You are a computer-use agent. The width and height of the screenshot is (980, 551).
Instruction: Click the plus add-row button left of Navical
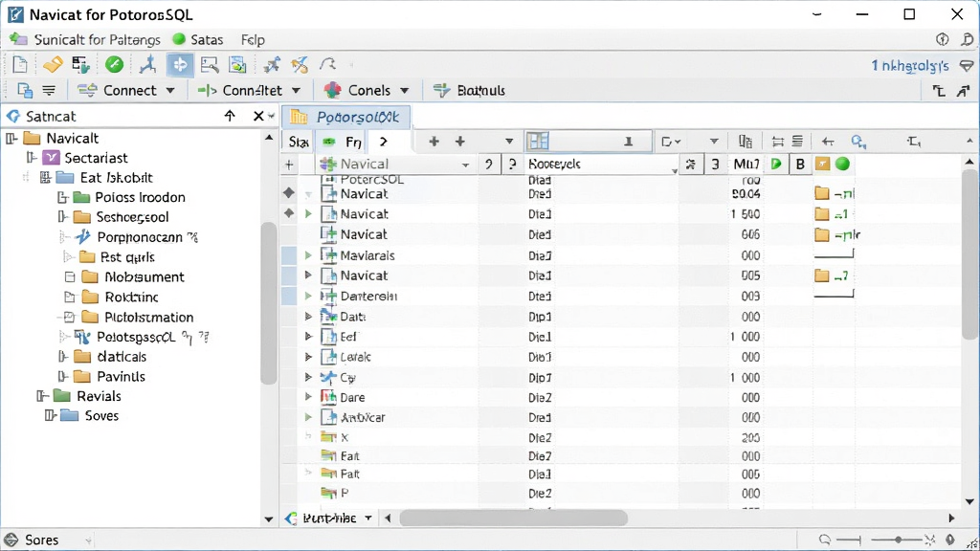click(289, 165)
